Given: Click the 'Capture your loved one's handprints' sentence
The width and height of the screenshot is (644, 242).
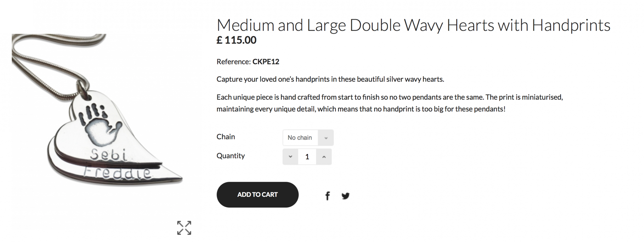Looking at the screenshot, I should click(330, 79).
